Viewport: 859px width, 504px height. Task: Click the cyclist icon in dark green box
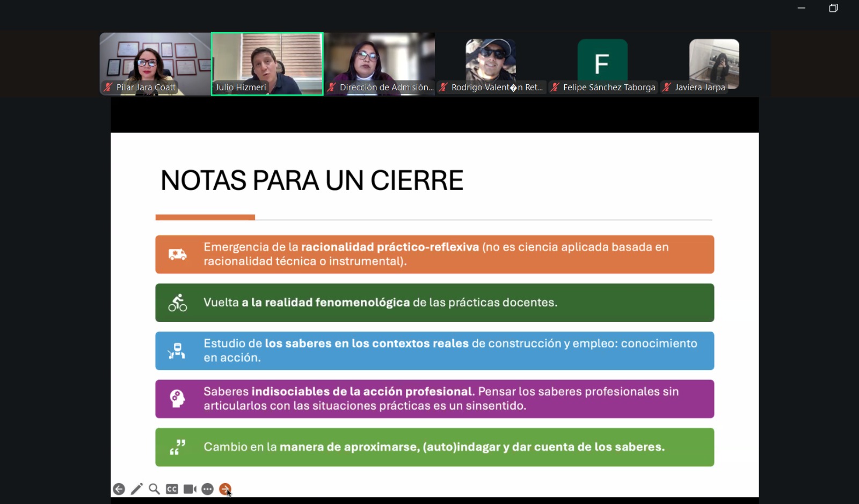(177, 303)
